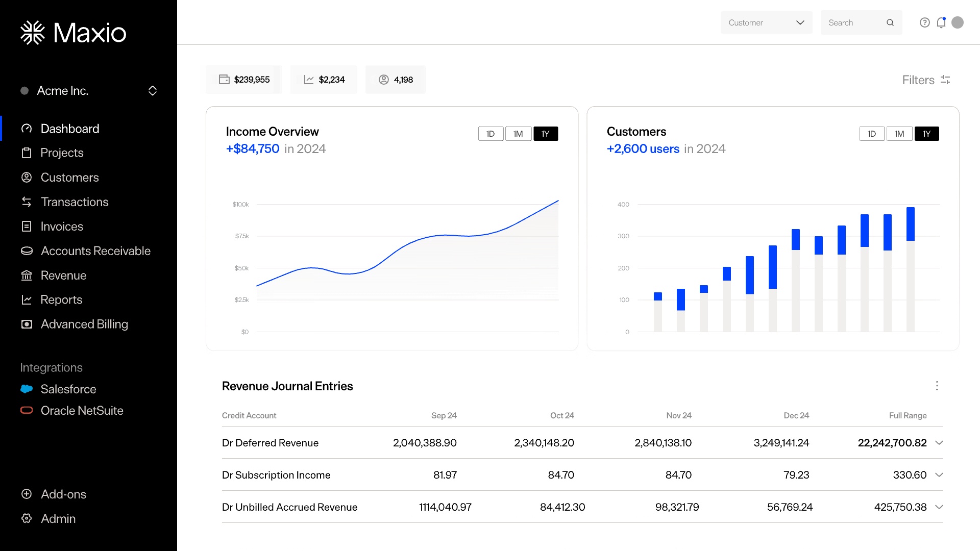This screenshot has width=980, height=551.
Task: Click the Filters sliders icon
Action: (945, 80)
